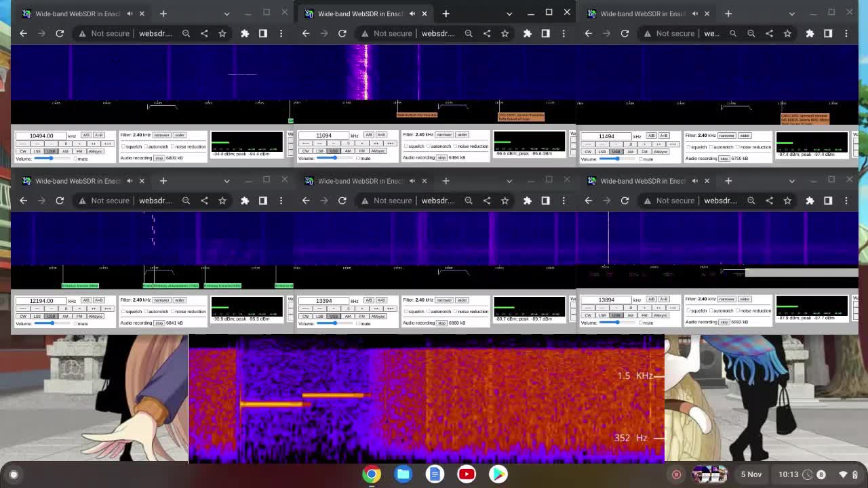The image size is (868, 488).
Task: Open extensions menu in the 10494 kHz window
Action: coord(245,33)
